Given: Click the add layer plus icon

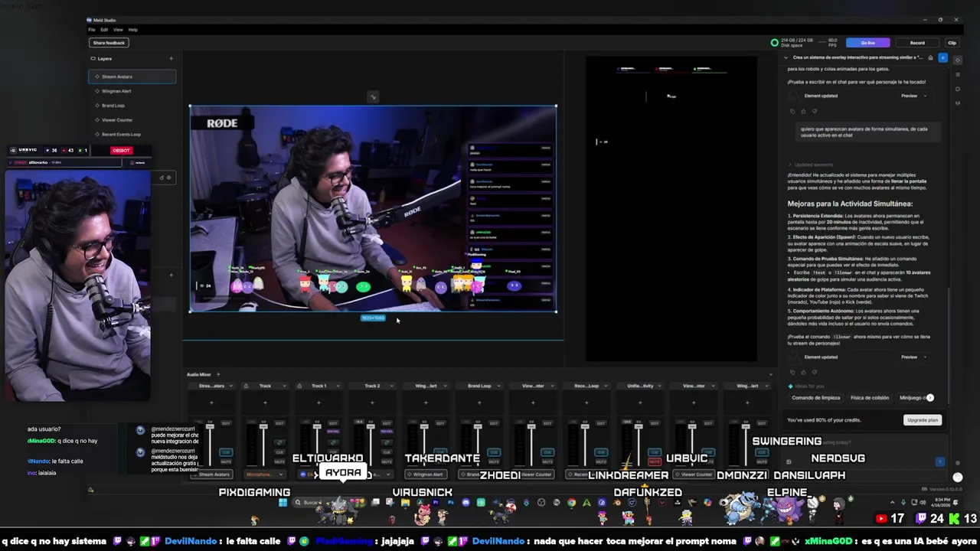Looking at the screenshot, I should click(171, 58).
